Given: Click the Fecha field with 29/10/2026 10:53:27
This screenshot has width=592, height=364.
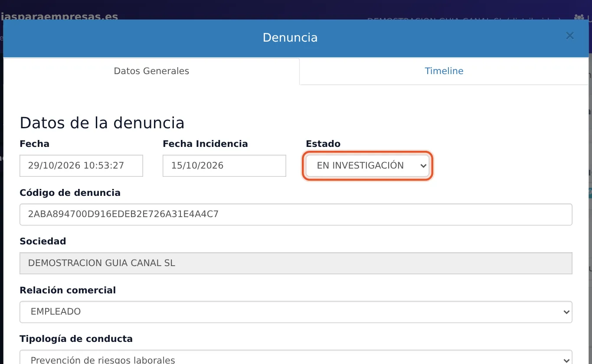Looking at the screenshot, I should pos(81,166).
